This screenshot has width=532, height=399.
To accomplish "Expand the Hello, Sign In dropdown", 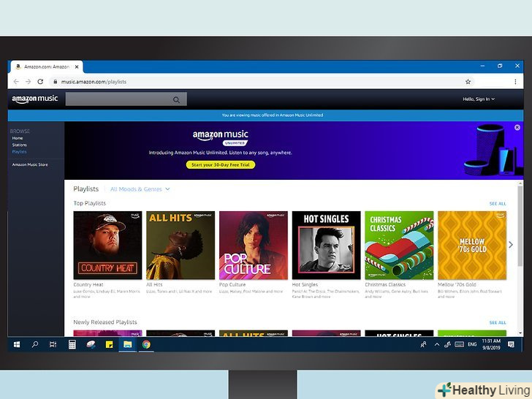I will pyautogui.click(x=479, y=99).
